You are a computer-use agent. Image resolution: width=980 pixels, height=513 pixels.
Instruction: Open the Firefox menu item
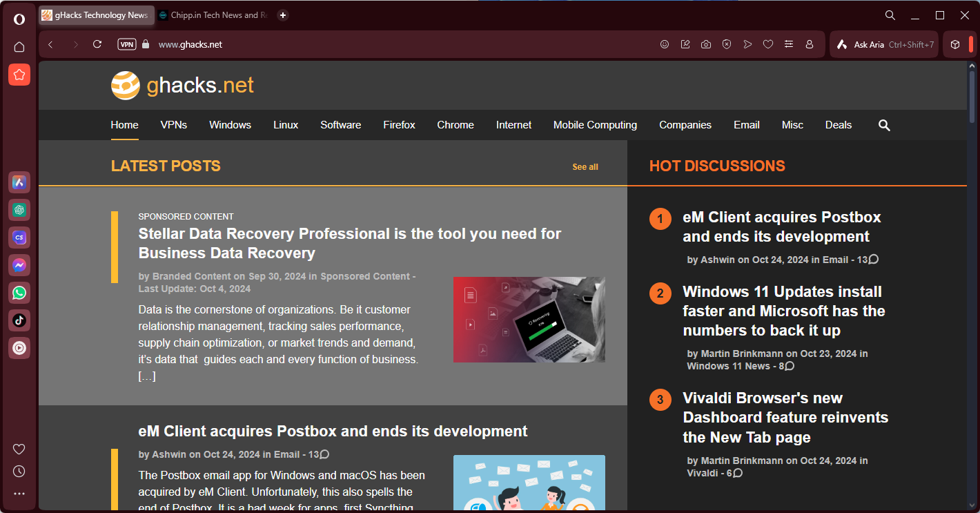(400, 125)
